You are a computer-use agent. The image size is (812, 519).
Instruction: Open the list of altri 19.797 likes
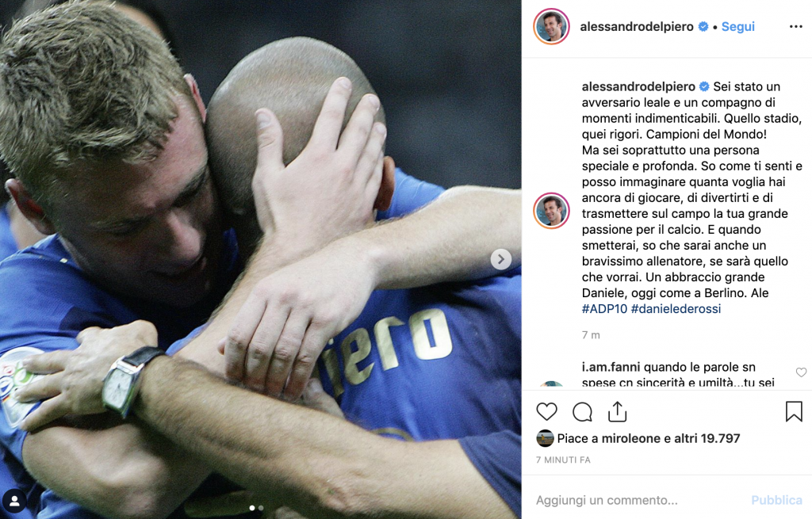[707, 438]
